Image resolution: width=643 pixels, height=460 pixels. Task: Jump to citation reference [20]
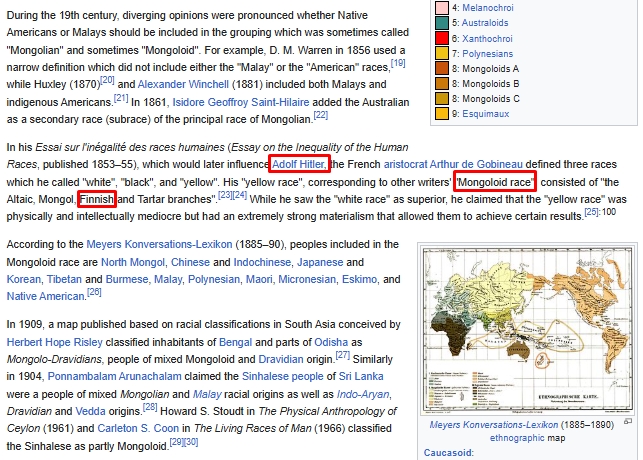(x=107, y=80)
